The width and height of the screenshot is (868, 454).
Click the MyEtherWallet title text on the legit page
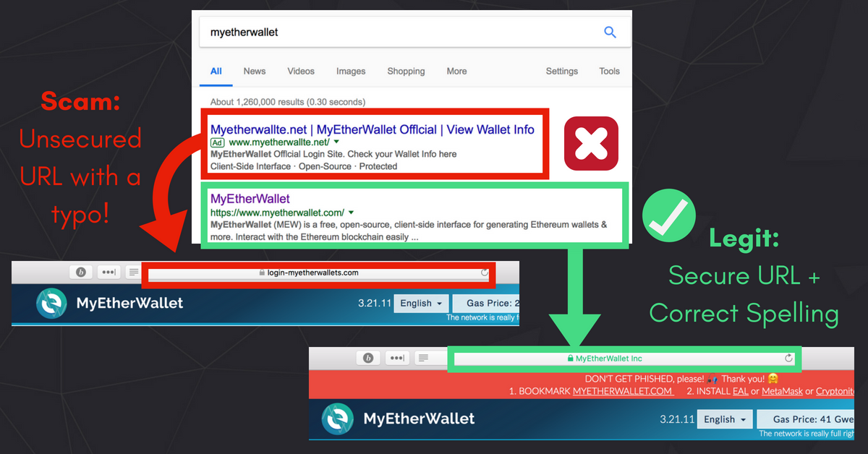pyautogui.click(x=419, y=418)
